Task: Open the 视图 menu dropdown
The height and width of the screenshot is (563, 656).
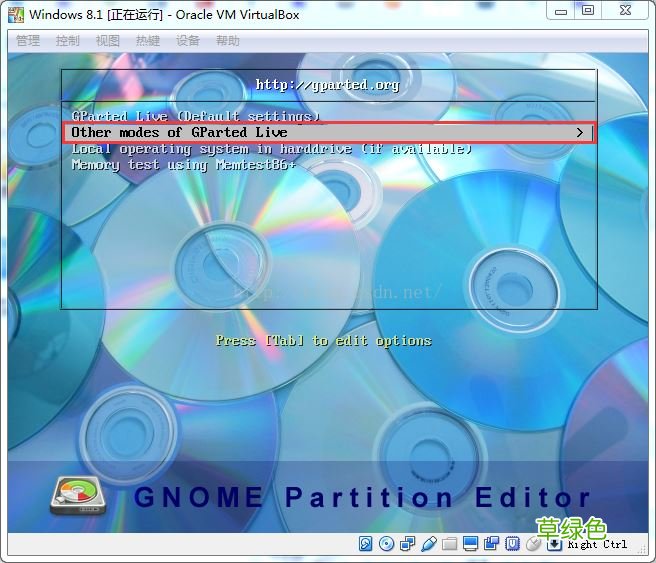Action: [x=108, y=41]
